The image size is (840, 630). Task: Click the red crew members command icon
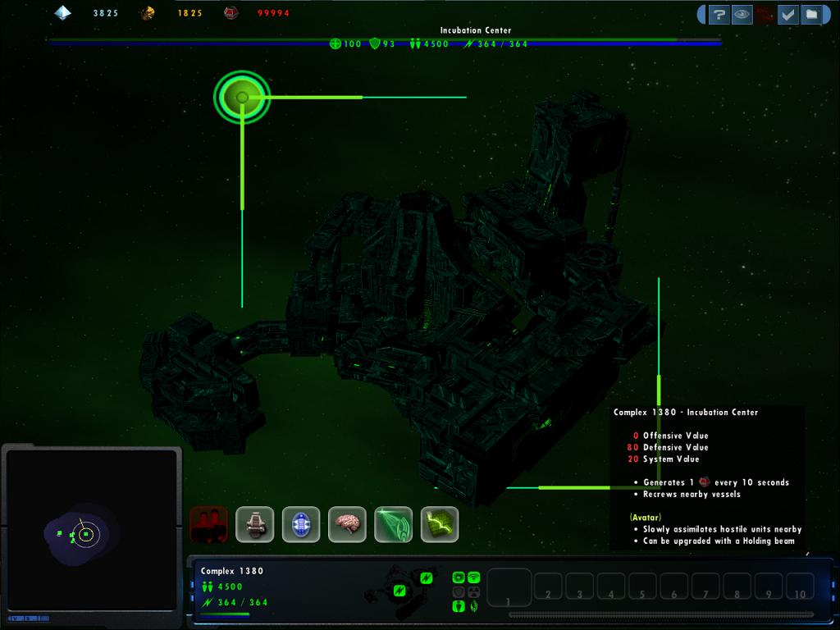(x=208, y=524)
